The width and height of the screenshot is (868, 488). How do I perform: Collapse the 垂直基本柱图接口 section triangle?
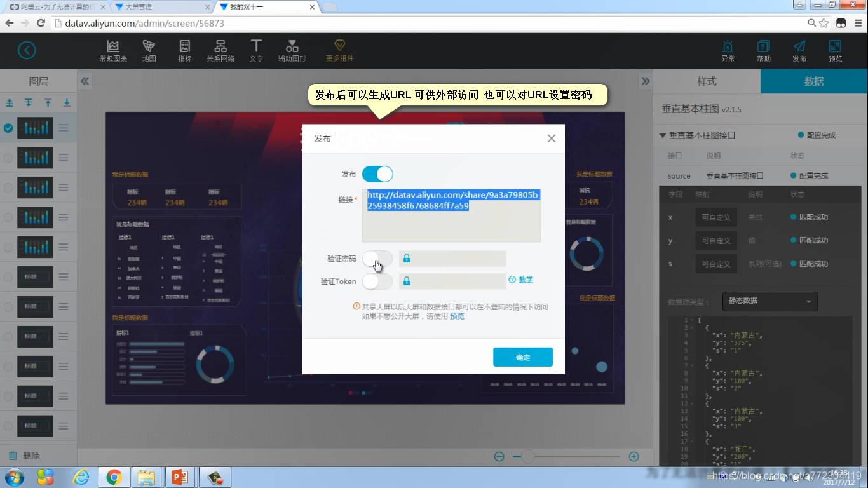pyautogui.click(x=663, y=135)
